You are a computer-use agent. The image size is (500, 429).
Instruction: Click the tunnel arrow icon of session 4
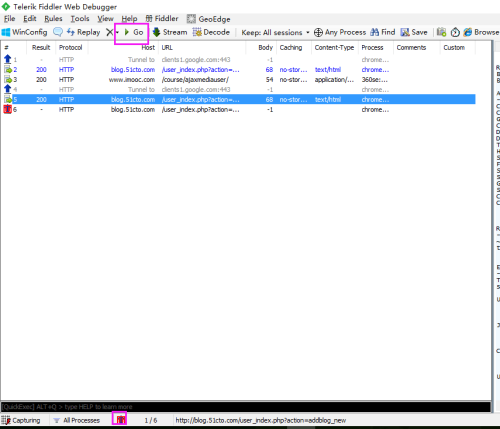pos(7,89)
